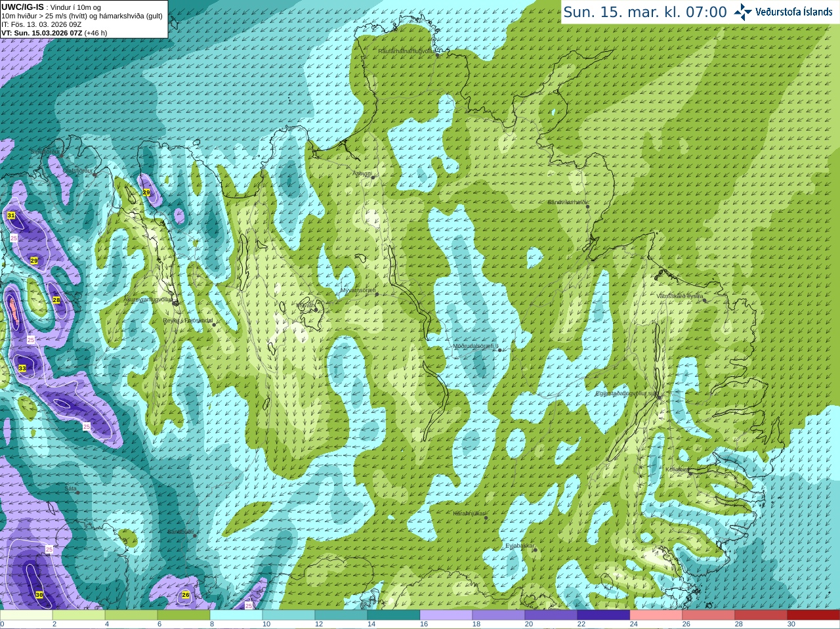
Task: Select the Mývatnsöræfi station label
Action: click(358, 290)
